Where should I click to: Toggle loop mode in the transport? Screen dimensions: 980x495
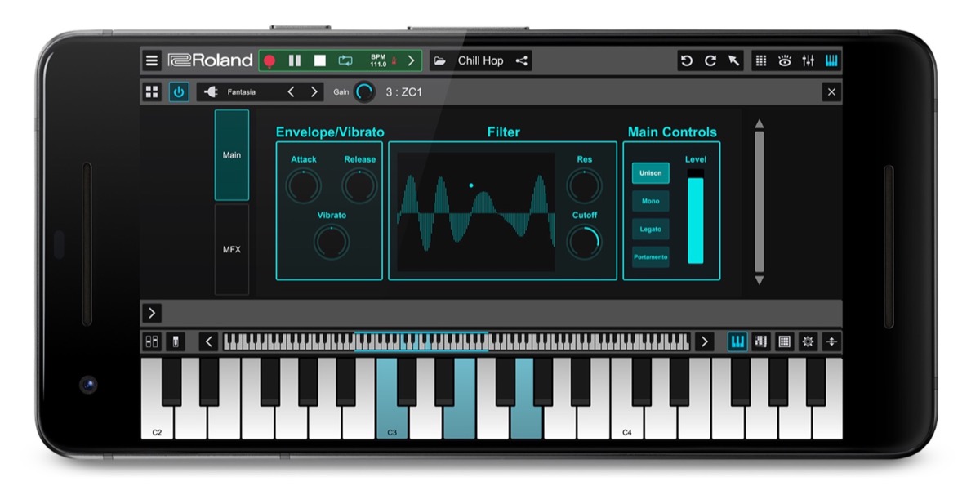pos(345,60)
